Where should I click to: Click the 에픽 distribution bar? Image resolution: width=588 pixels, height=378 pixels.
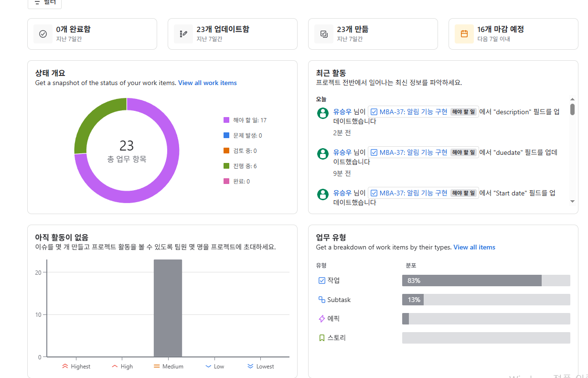(486, 319)
